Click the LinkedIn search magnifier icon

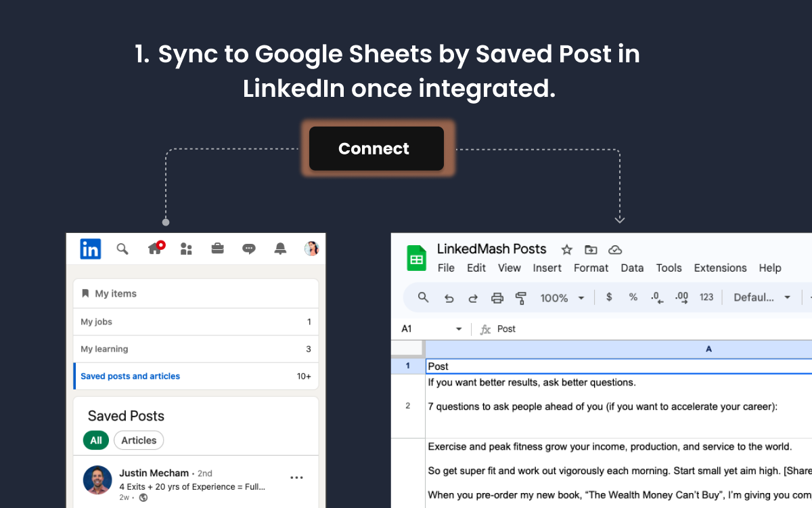(x=122, y=249)
